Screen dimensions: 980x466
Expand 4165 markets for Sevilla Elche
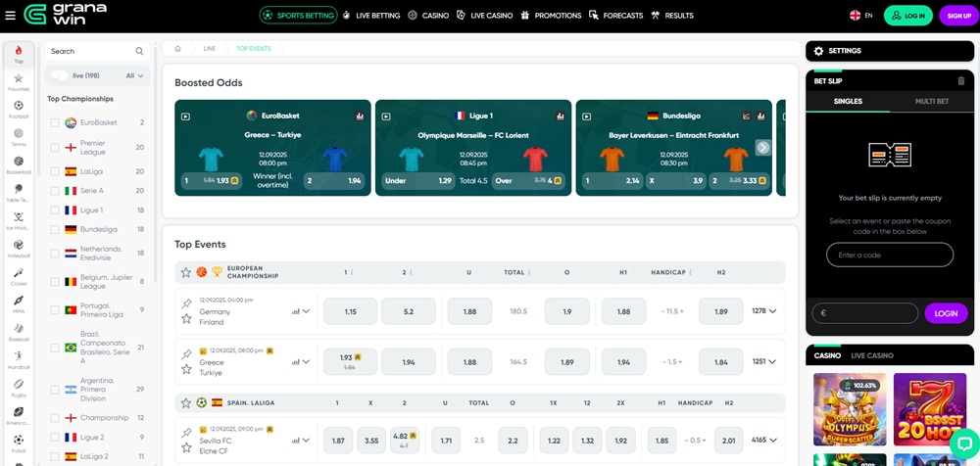pos(763,440)
